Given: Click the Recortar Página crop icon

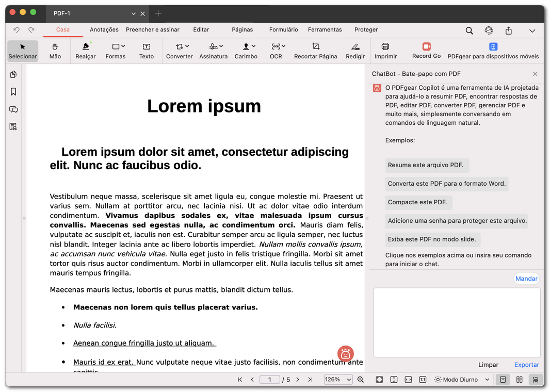Looking at the screenshot, I should coord(316,46).
